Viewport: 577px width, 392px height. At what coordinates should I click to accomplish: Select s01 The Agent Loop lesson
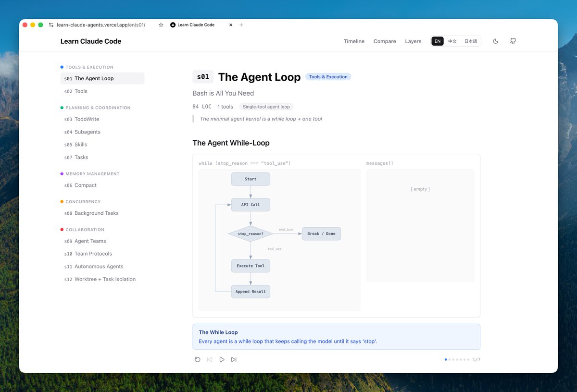(x=102, y=78)
